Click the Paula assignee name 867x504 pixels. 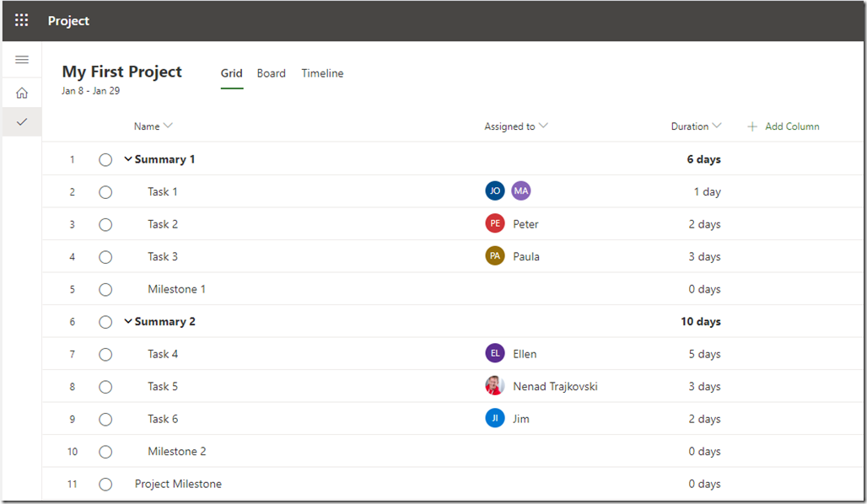(x=525, y=256)
